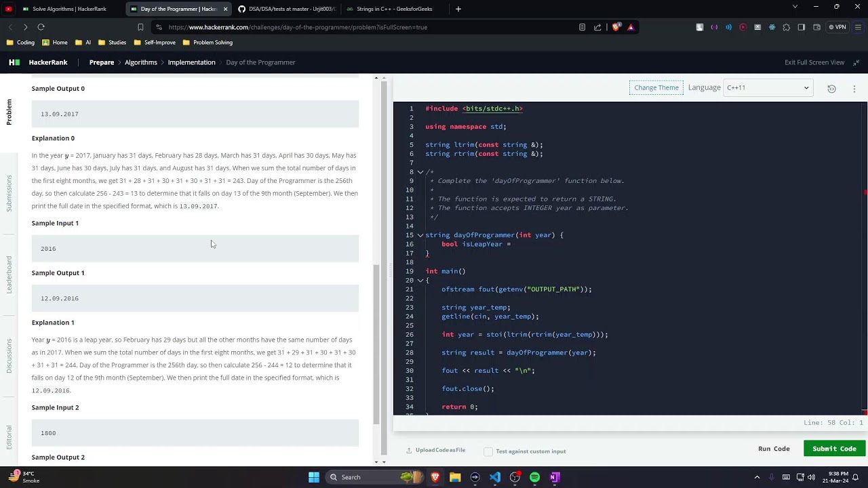The height and width of the screenshot is (488, 868).
Task: Click the editor reset history icon
Action: [831, 88]
